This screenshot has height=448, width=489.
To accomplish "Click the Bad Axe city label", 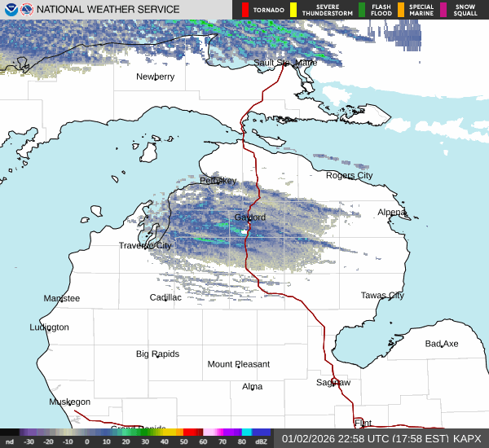I will (x=442, y=344).
